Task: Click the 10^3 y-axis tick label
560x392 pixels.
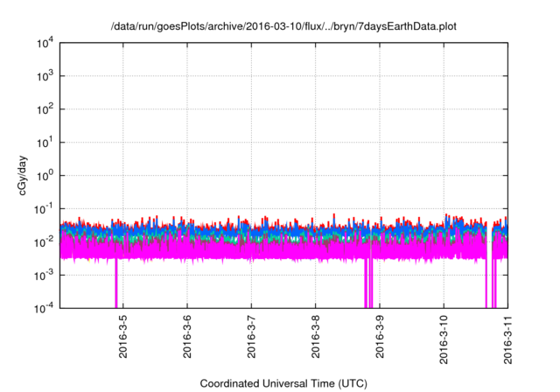Action: coord(45,76)
